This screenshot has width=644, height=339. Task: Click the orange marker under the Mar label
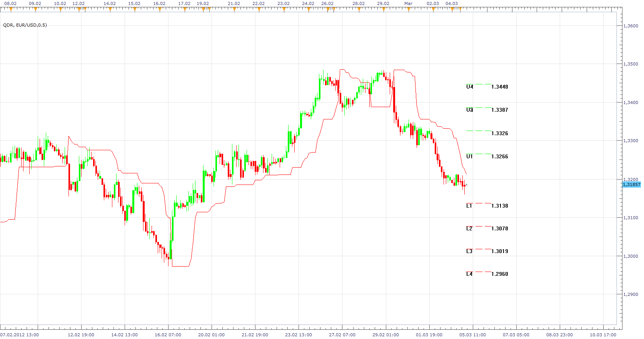tap(409, 10)
